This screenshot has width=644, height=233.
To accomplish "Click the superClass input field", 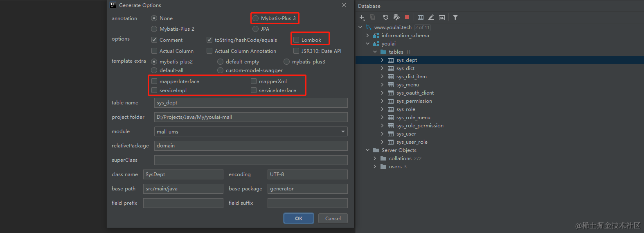I will pyautogui.click(x=251, y=160).
